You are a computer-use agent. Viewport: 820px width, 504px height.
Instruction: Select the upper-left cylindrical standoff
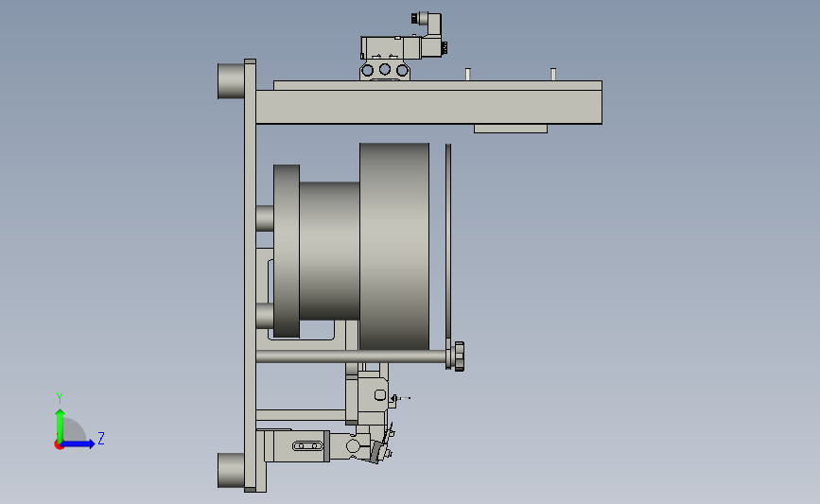tap(231, 81)
